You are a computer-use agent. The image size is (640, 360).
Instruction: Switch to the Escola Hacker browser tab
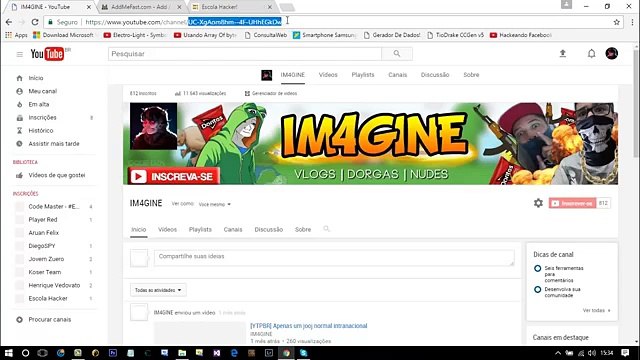click(231, 7)
